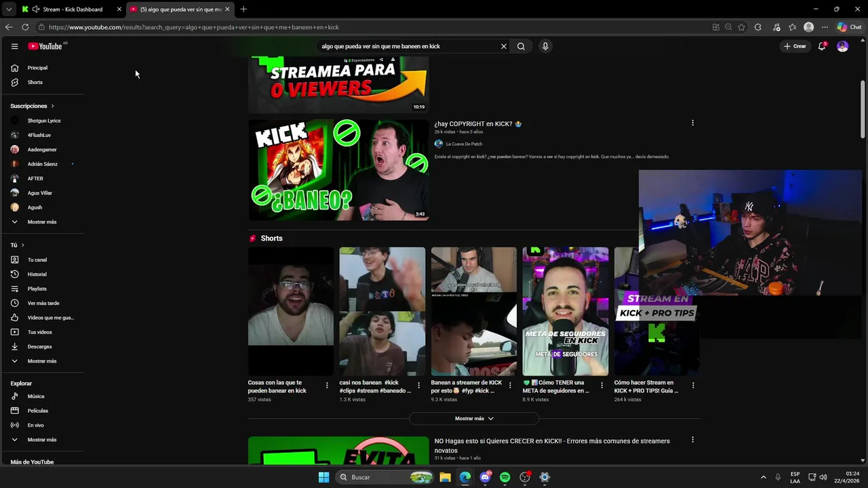
Task: Clear the search query with the X
Action: [504, 46]
